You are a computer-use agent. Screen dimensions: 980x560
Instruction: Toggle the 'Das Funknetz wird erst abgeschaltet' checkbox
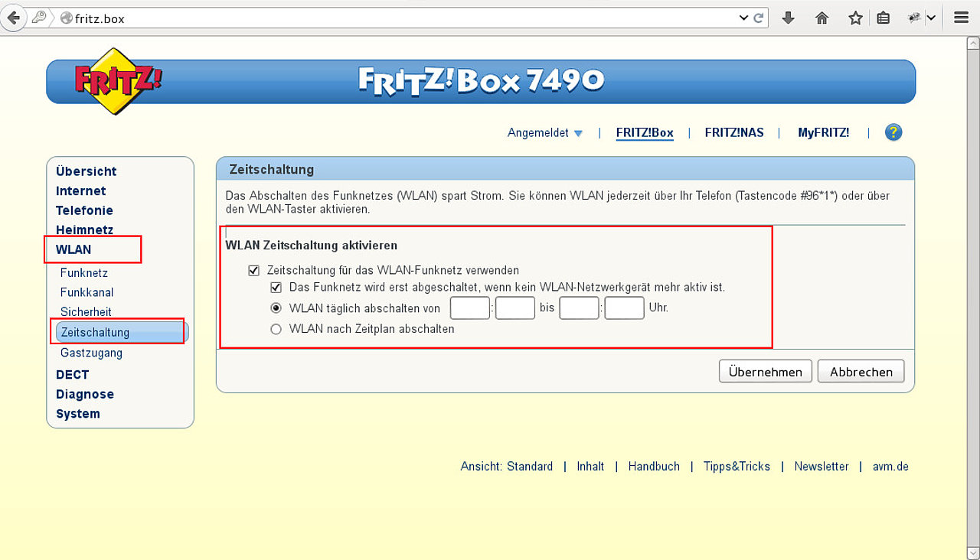276,288
